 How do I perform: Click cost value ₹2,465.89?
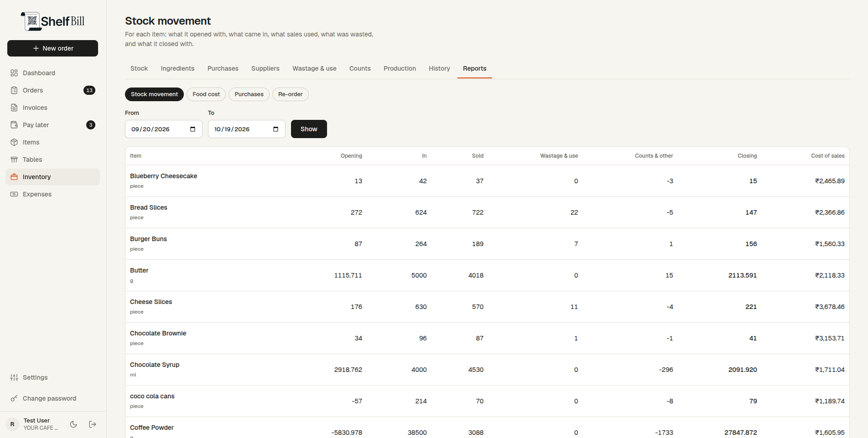[x=830, y=181]
